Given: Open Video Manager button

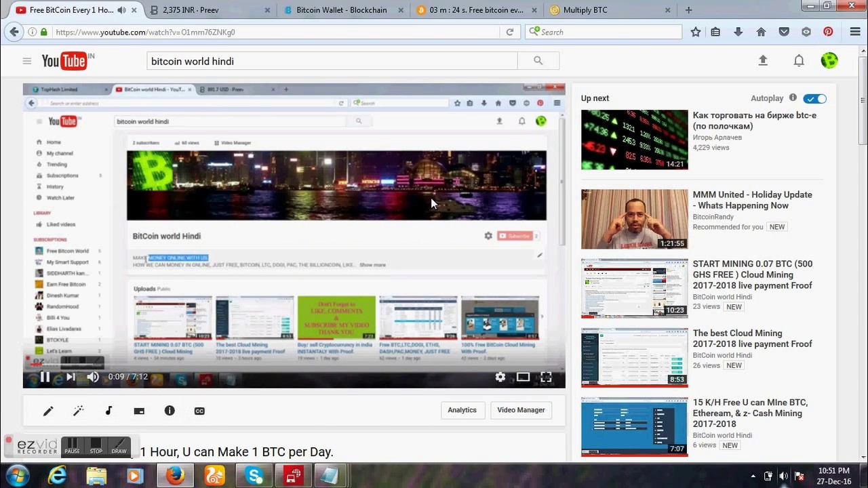Looking at the screenshot, I should coord(521,410).
